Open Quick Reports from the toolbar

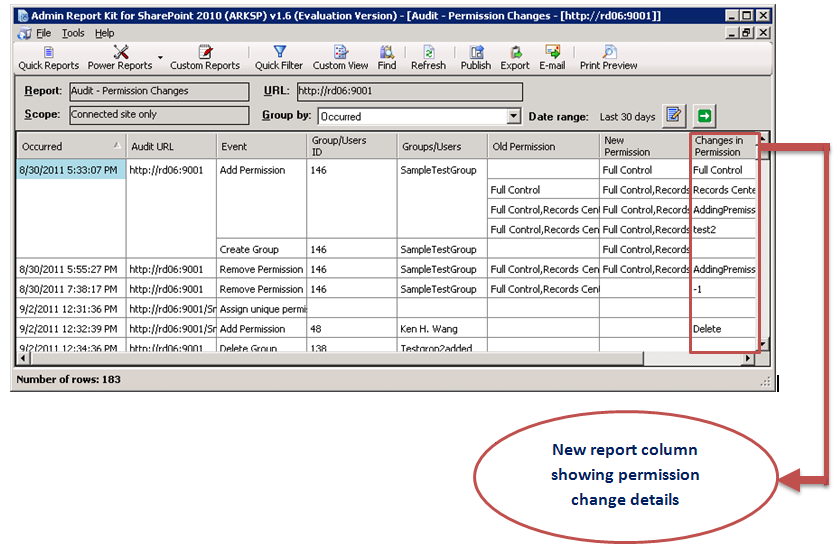49,59
